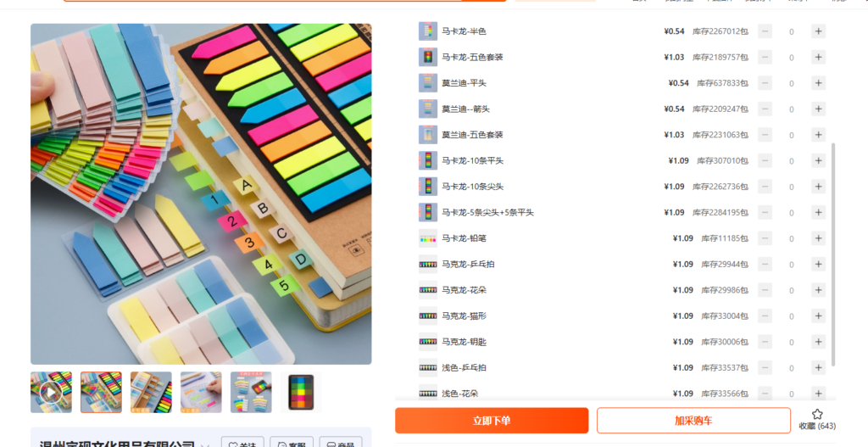Click 立即下单 to order now
868x447 pixels.
[x=492, y=421]
